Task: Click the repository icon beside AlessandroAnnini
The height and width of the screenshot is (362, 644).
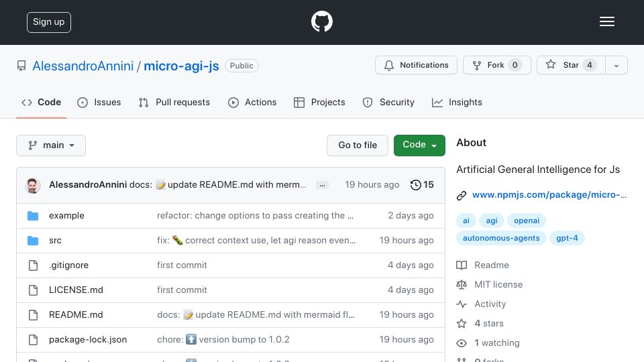Action: tap(21, 66)
